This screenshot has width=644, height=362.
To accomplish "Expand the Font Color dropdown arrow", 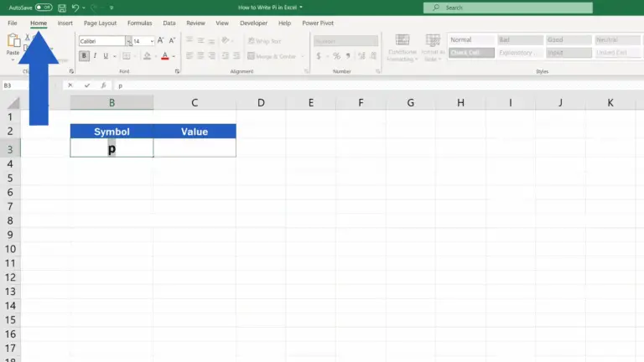I will pyautogui.click(x=174, y=56).
